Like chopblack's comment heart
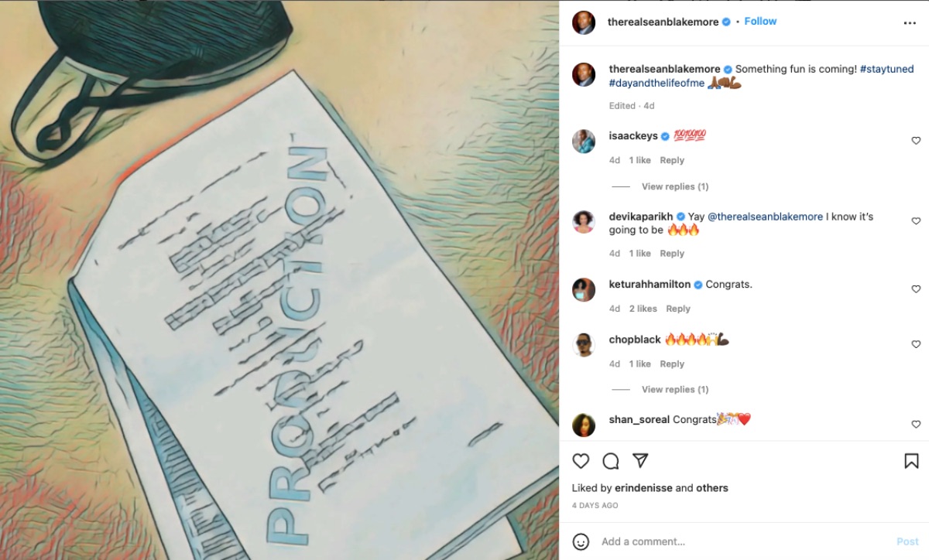Viewport: 929px width, 560px height. (916, 344)
